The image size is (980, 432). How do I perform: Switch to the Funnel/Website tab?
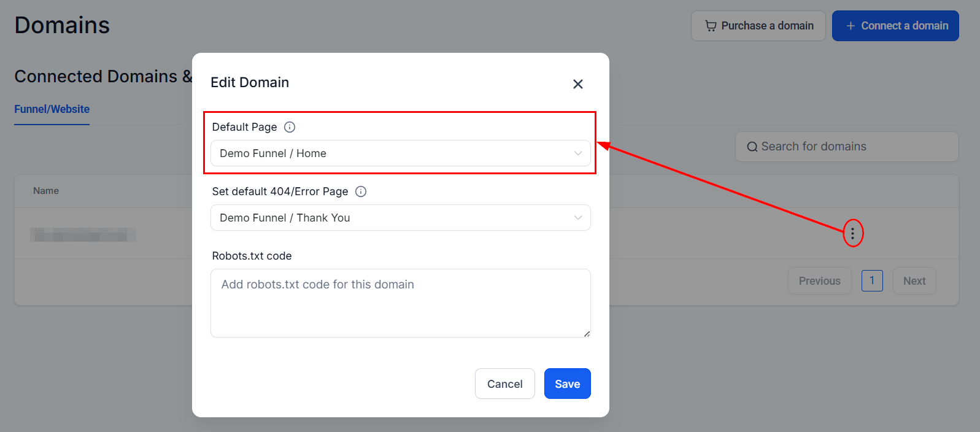click(x=52, y=109)
